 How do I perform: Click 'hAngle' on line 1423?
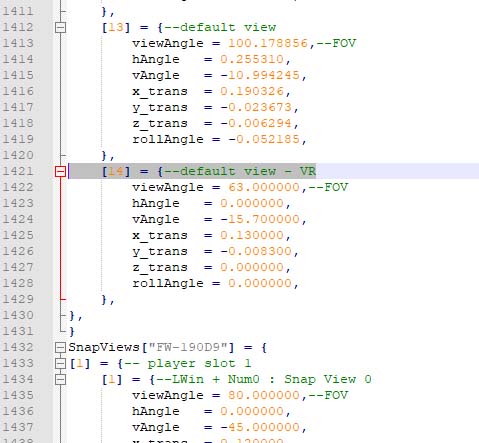point(156,203)
